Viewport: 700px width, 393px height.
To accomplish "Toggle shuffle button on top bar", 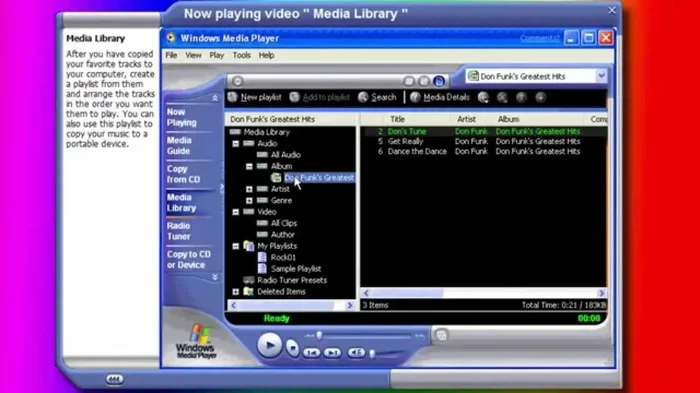I will coord(408,81).
